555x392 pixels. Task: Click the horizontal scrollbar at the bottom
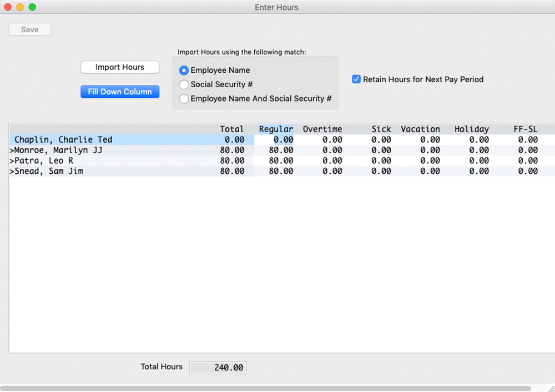coord(272,387)
